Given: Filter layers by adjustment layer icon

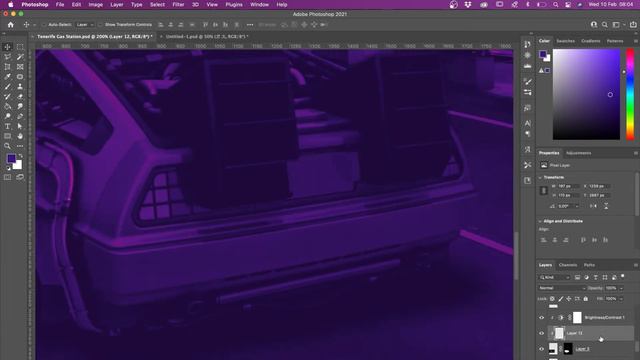Looking at the screenshot, I should point(587,277).
